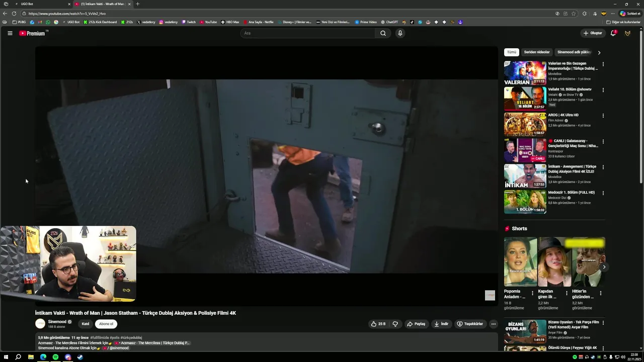The image size is (644, 362).
Task: Open more actions ellipsis under video
Action: click(x=494, y=324)
